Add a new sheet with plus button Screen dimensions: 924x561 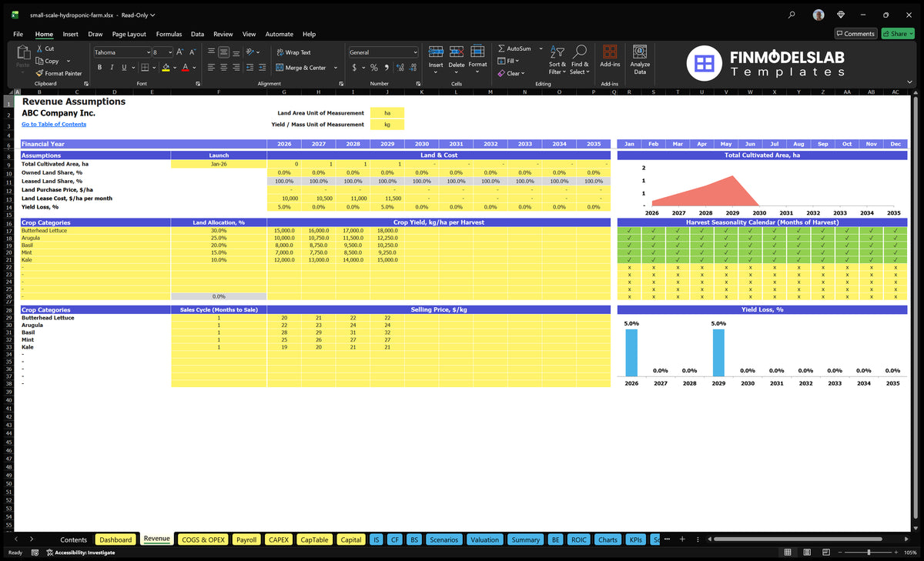(x=682, y=539)
